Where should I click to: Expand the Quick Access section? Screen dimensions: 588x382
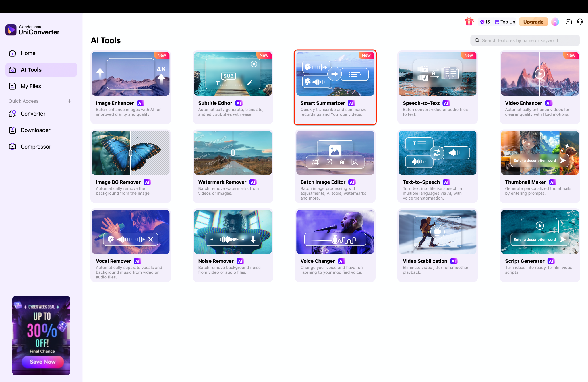click(70, 101)
